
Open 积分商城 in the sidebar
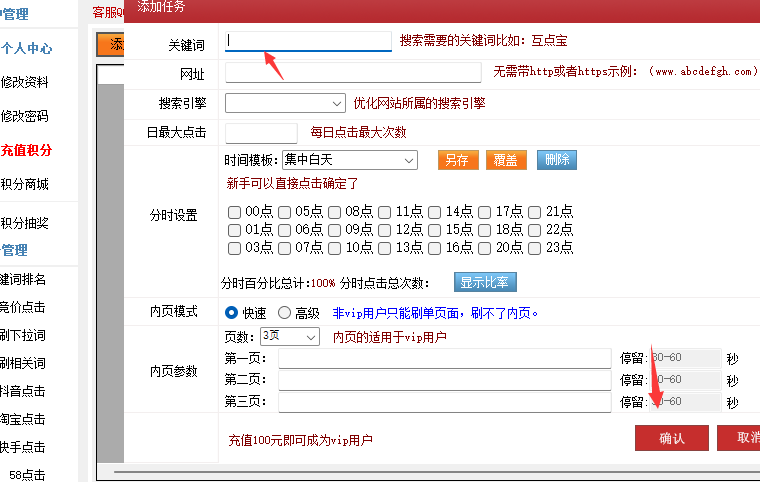point(25,184)
